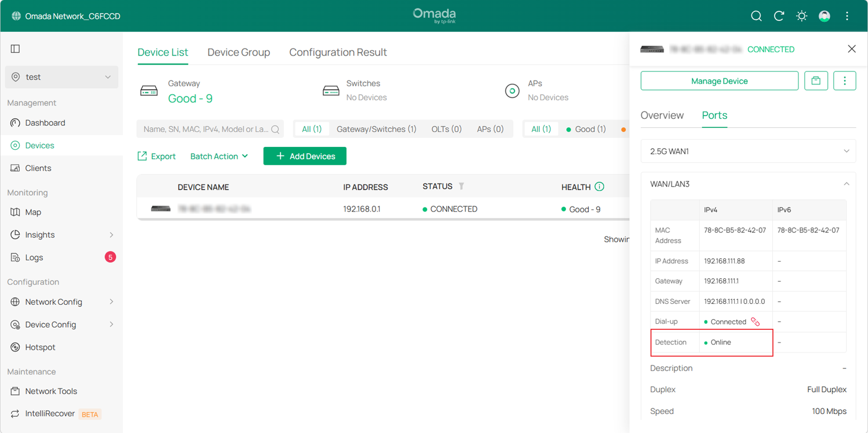
Task: Click the HEALTH info icon
Action: point(600,187)
